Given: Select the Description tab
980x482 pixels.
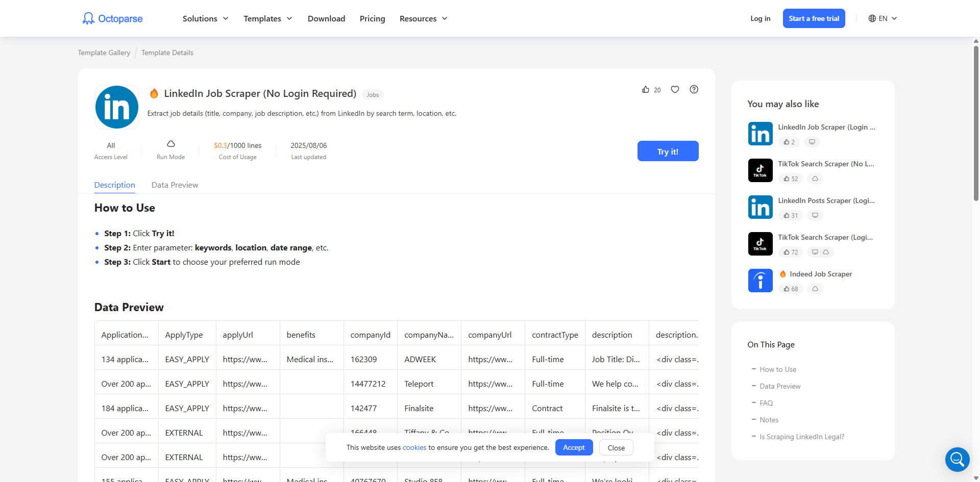Looking at the screenshot, I should (x=115, y=185).
